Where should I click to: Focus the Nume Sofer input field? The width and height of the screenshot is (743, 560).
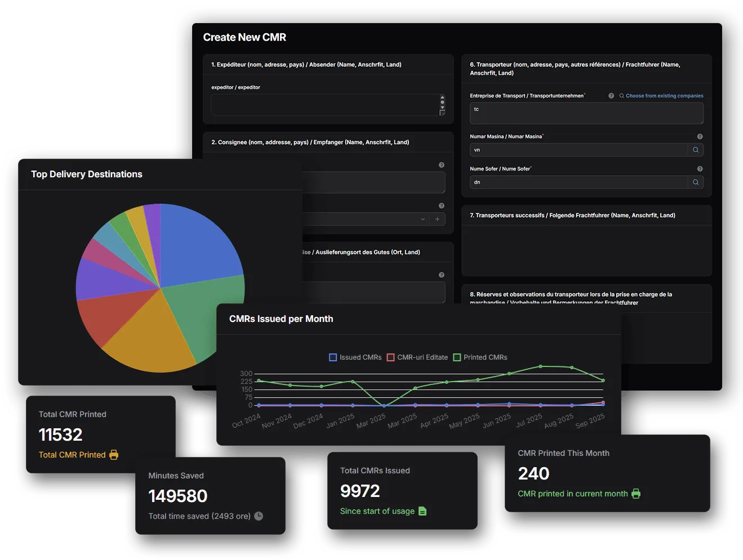click(x=579, y=182)
